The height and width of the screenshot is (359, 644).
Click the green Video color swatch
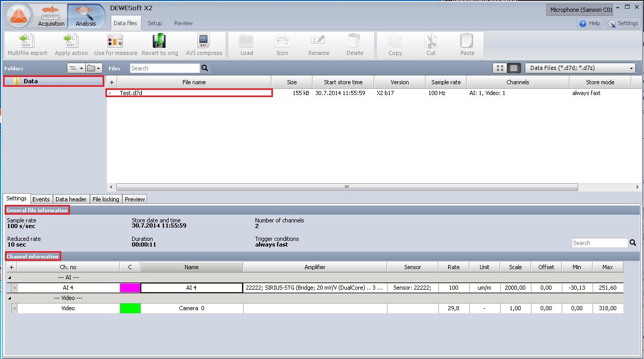130,308
